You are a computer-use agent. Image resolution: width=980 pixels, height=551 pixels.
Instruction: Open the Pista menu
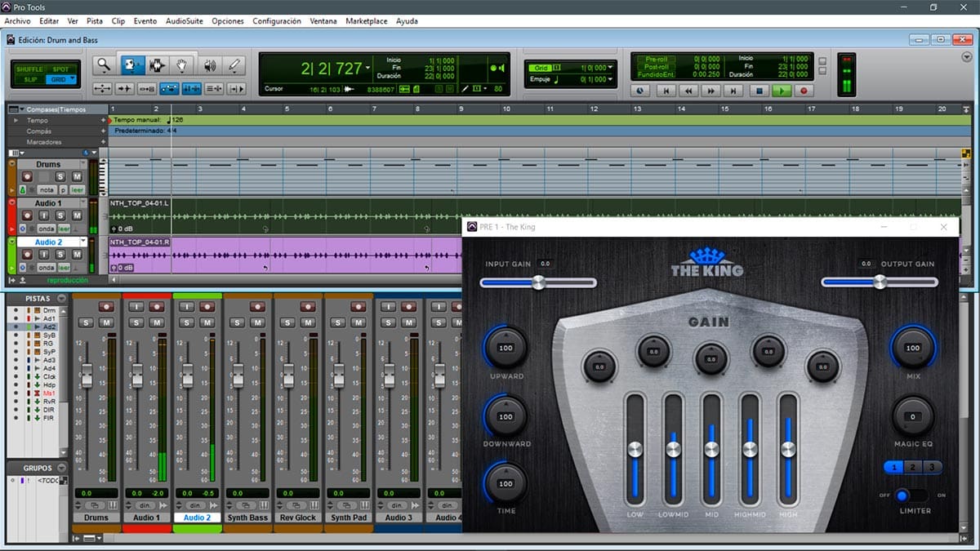(95, 20)
